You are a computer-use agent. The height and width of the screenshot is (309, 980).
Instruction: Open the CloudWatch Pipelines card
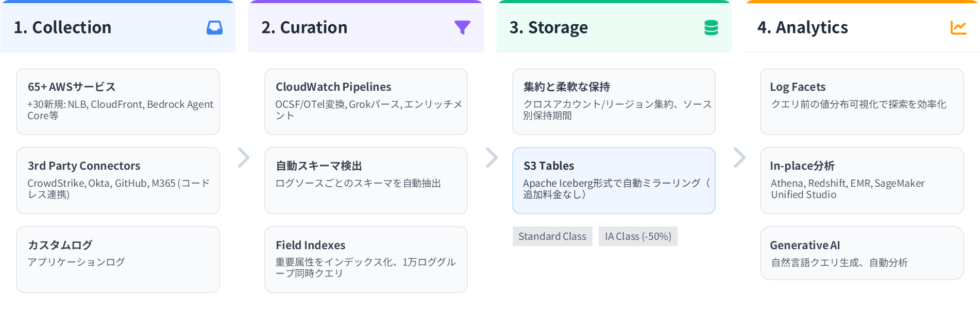(366, 102)
